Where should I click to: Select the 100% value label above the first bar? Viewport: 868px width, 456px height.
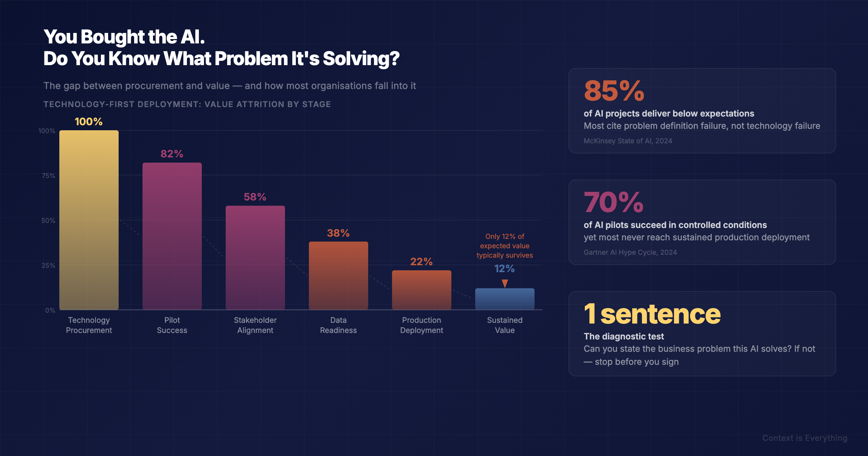click(89, 122)
